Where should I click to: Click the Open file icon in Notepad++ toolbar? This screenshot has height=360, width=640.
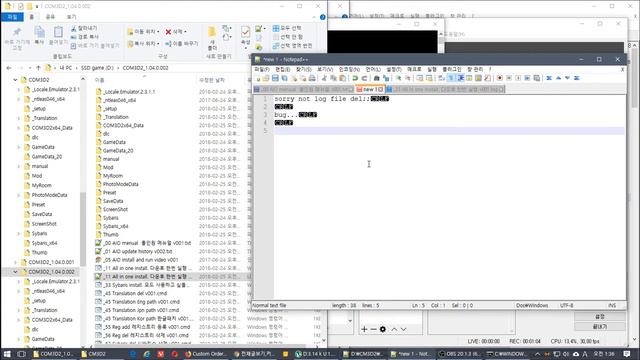[266, 78]
